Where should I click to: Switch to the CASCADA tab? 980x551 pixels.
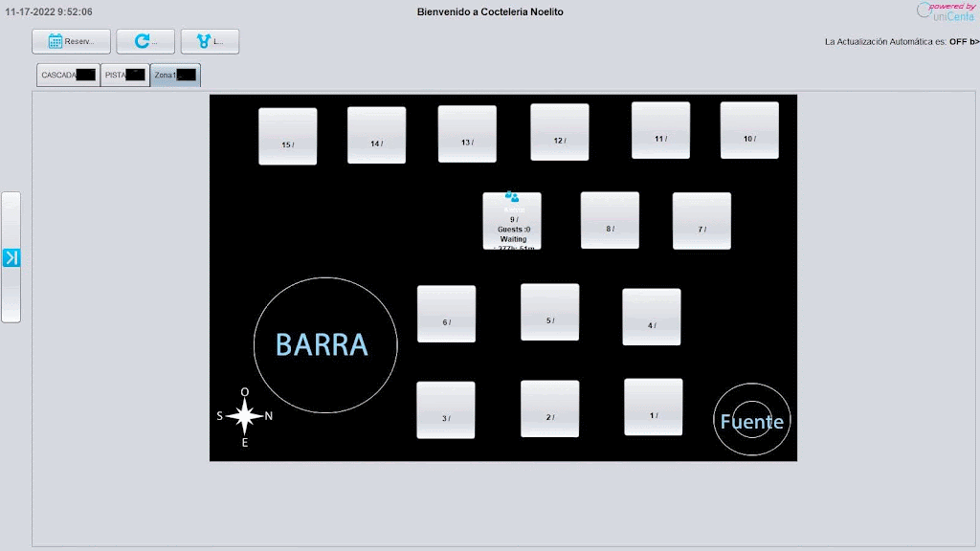pyautogui.click(x=68, y=75)
